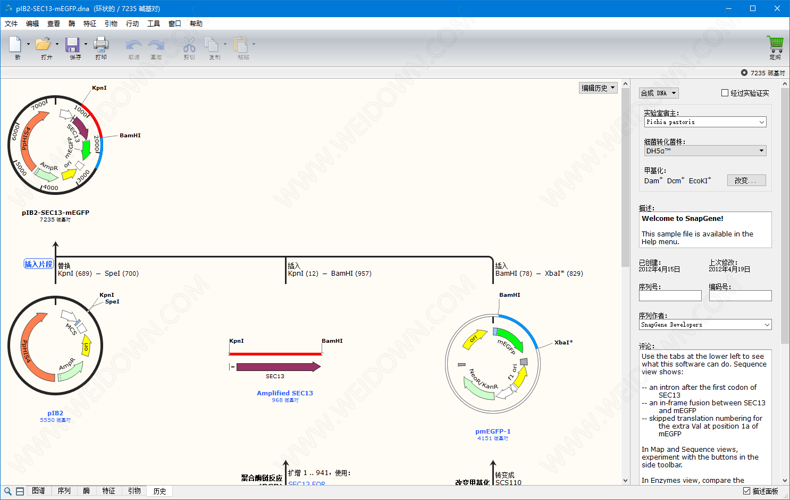The width and height of the screenshot is (790, 500).
Task: Open the 工具 menu
Action: click(x=153, y=23)
